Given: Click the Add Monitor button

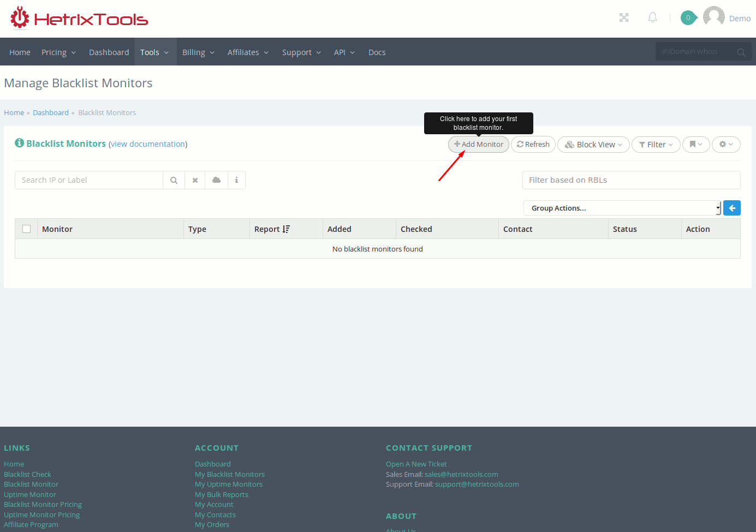Looking at the screenshot, I should 479,145.
